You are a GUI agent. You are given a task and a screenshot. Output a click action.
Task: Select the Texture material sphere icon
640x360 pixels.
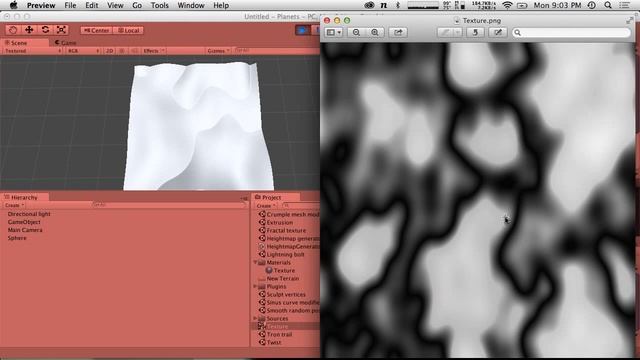(x=269, y=270)
